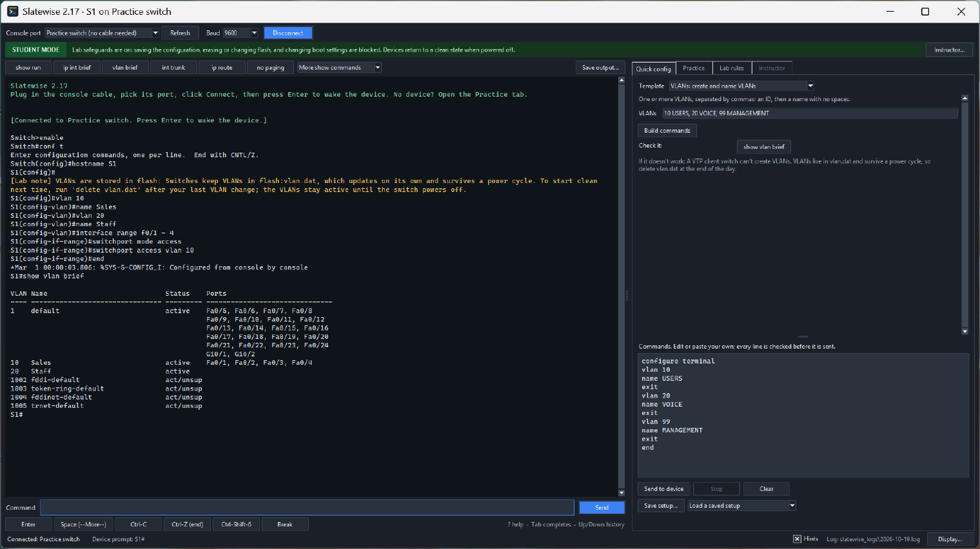Image resolution: width=980 pixels, height=549 pixels.
Task: Send a Break signal
Action: click(x=285, y=525)
